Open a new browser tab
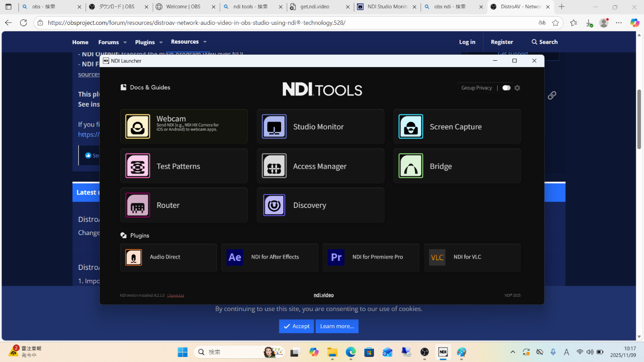This screenshot has height=362, width=644. (x=561, y=7)
